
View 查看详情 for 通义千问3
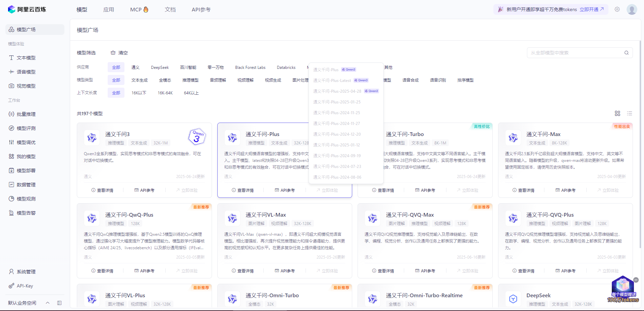click(x=103, y=190)
